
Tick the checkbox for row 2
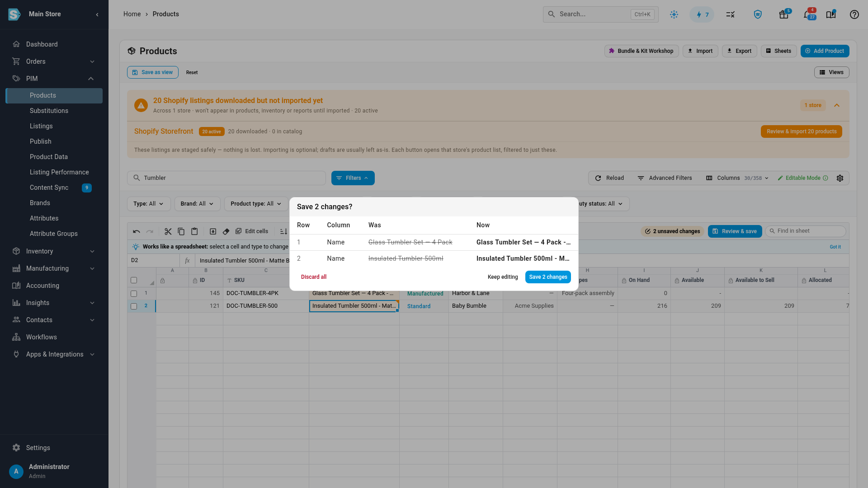tap(134, 306)
